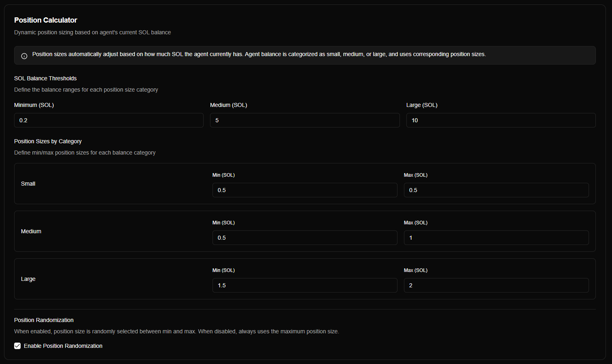Focus the Minimum (SOL) threshold field
Screen dimensions: 612x364
109,120
